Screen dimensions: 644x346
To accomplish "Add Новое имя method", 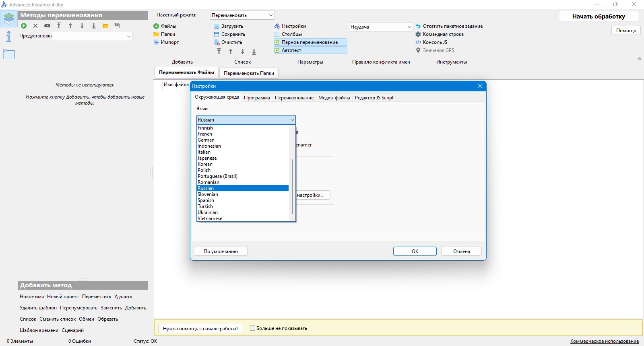I will click(32, 297).
